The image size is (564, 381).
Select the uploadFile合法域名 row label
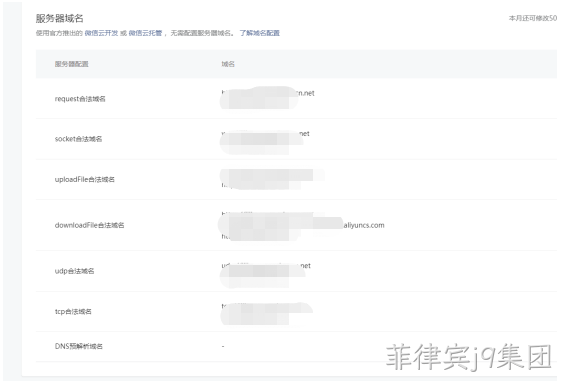(85, 179)
